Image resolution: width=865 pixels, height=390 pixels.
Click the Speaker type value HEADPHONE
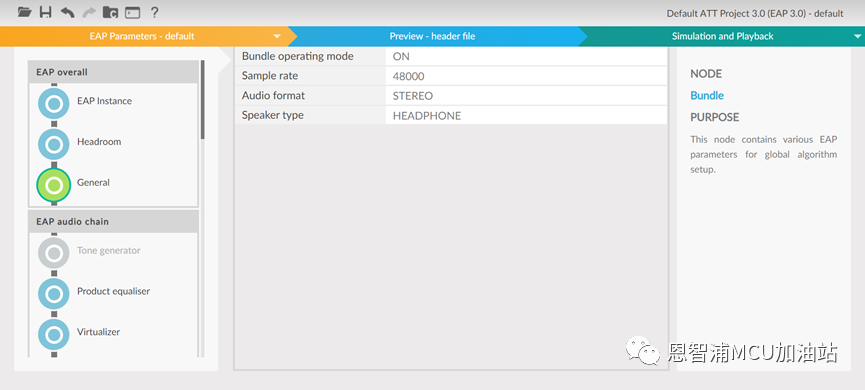[526, 116]
